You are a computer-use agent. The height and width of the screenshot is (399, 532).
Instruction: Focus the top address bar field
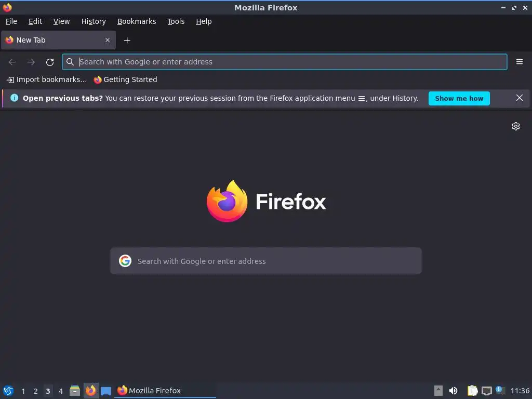pos(285,62)
